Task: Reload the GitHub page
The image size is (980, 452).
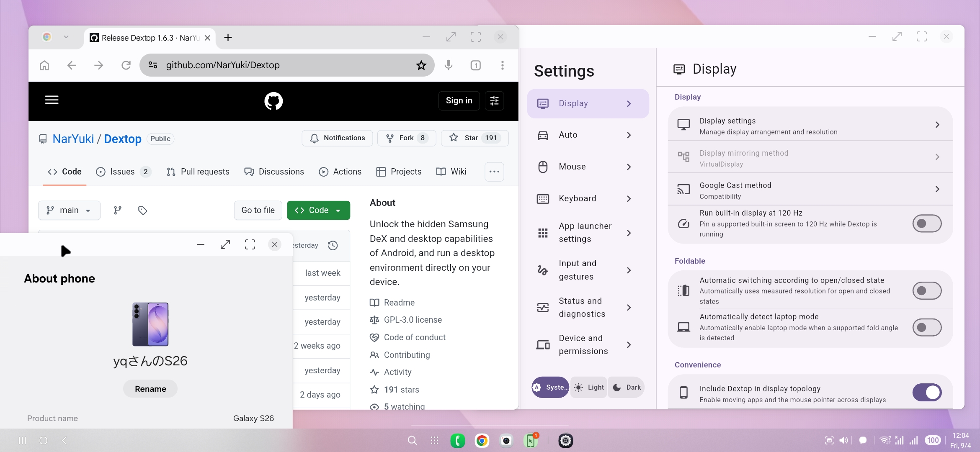Action: point(126,65)
